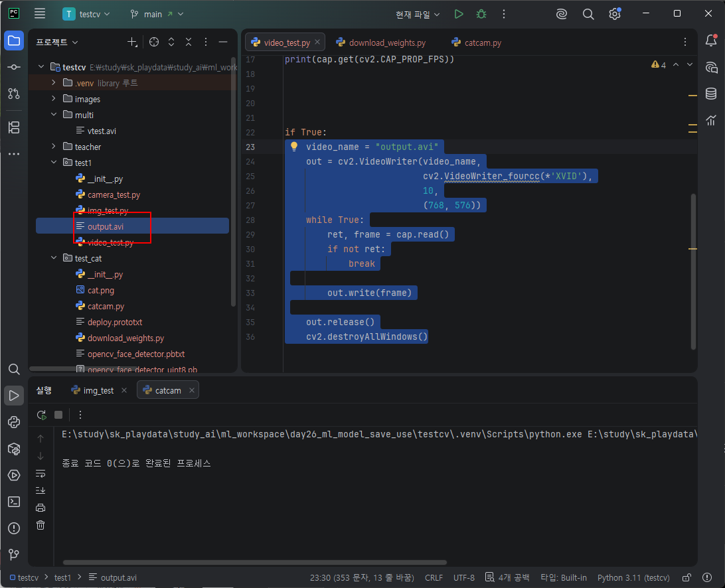The height and width of the screenshot is (588, 725).
Task: Run the current file
Action: pos(458,14)
